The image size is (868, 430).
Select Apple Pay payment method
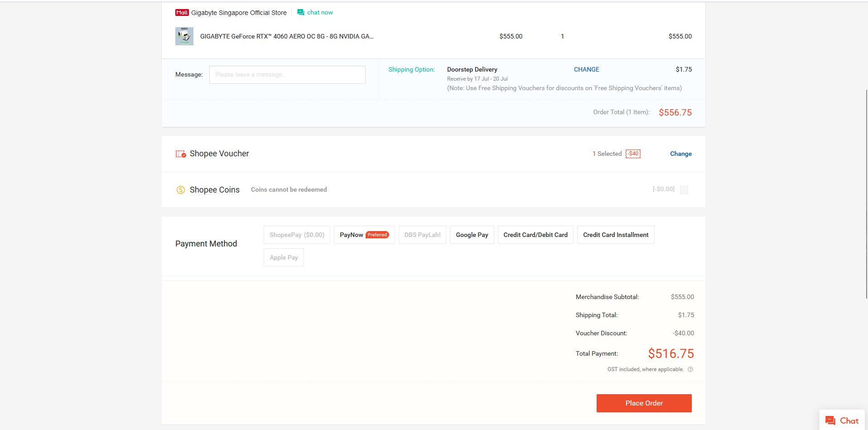(284, 257)
